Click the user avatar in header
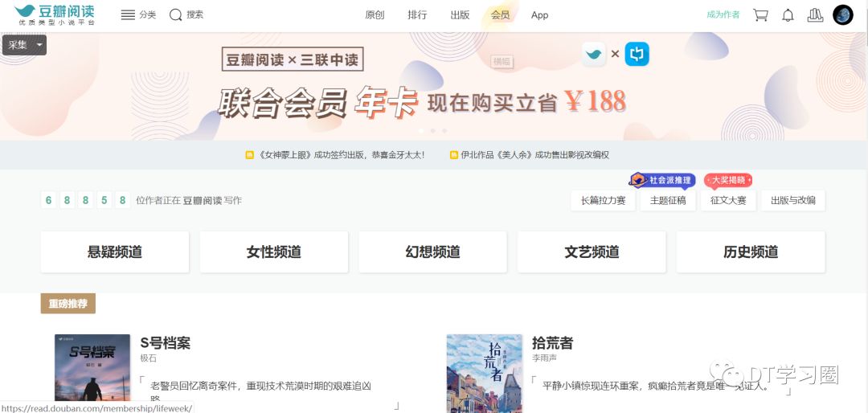This screenshot has width=868, height=413. pos(843,15)
